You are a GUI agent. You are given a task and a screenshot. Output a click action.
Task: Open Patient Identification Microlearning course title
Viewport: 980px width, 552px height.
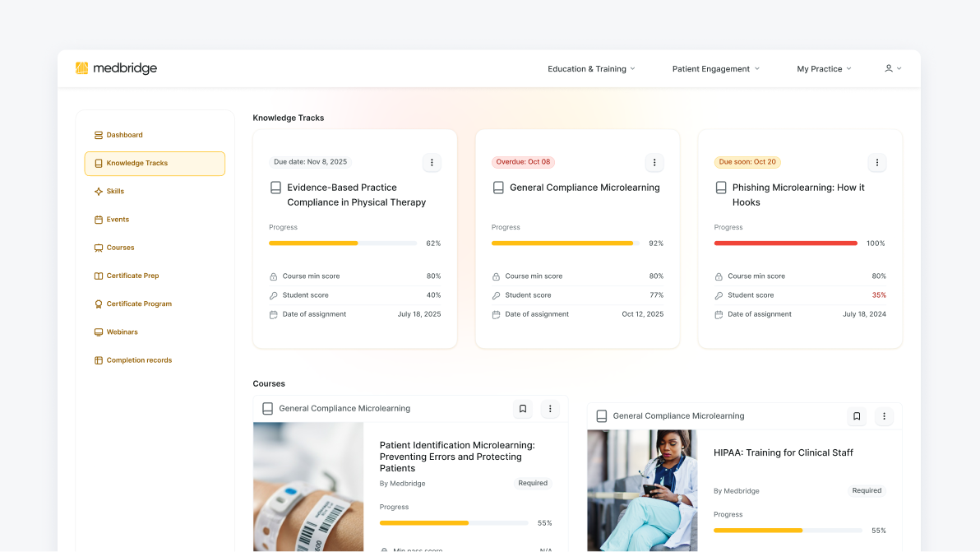coord(457,457)
